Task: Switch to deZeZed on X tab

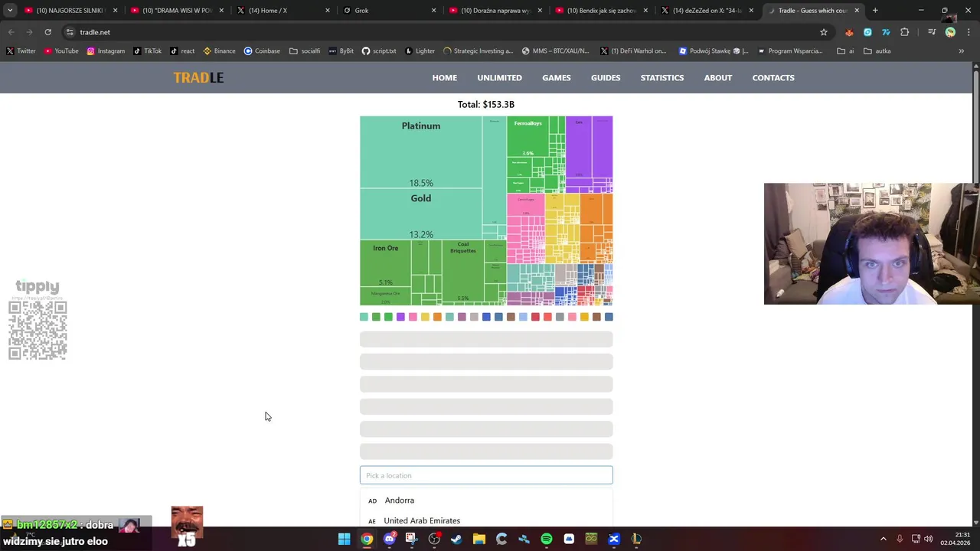Action: click(707, 11)
